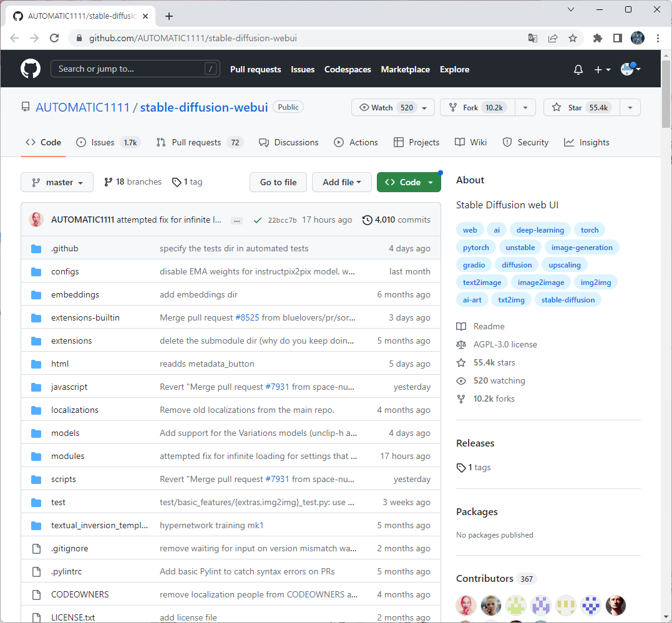Click the page vertical scrollbar thumb

[x=666, y=94]
